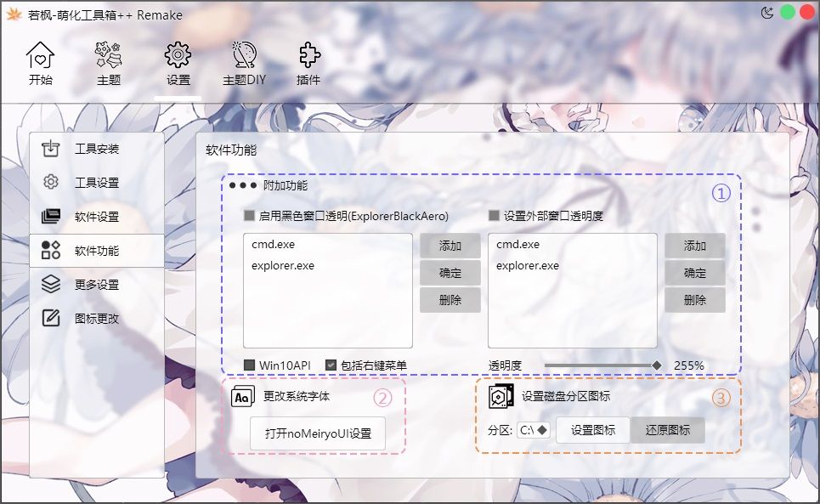Image resolution: width=820 pixels, height=504 pixels.
Task: Click the 透明度 slider handle
Action: pos(657,365)
